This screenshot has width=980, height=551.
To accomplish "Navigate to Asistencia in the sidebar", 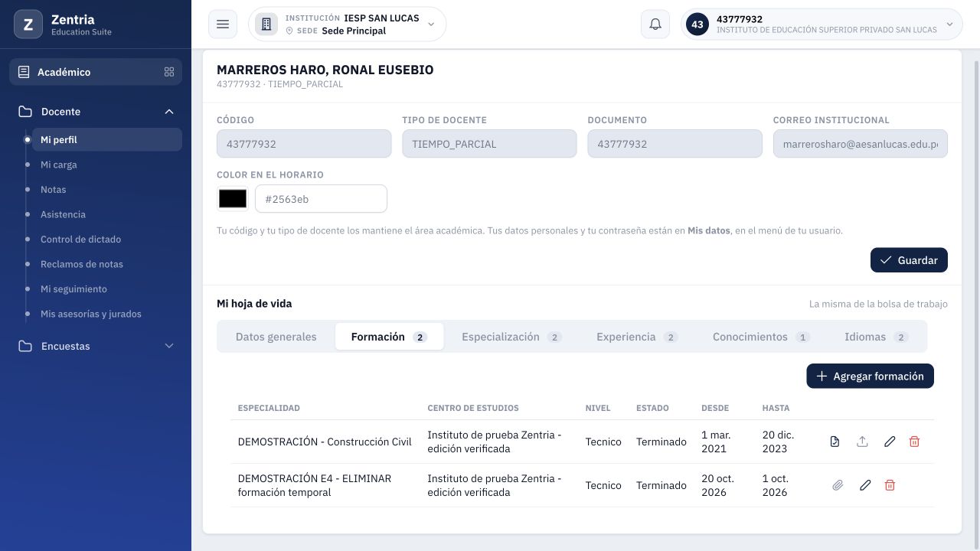I will (x=106, y=214).
